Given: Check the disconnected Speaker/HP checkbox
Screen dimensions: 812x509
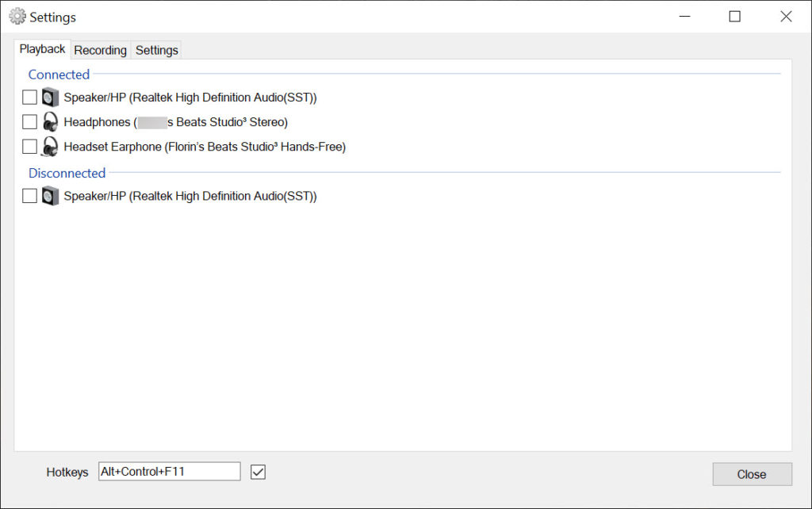Looking at the screenshot, I should point(29,196).
